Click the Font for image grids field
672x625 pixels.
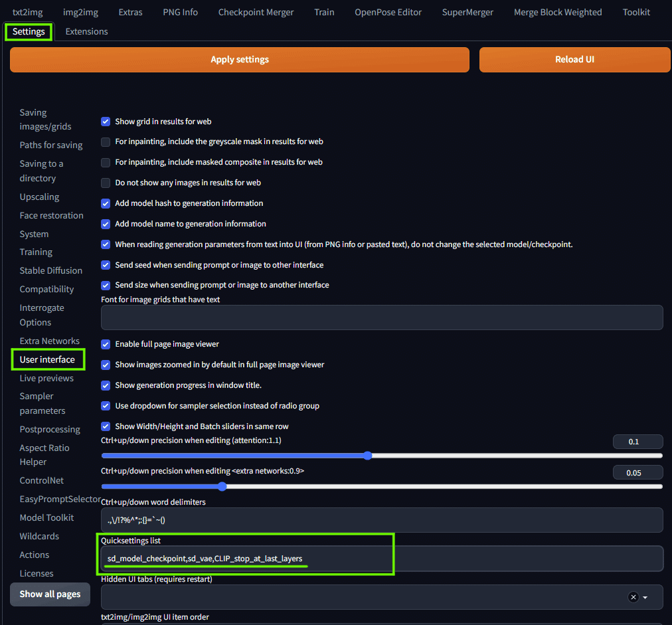(x=382, y=317)
